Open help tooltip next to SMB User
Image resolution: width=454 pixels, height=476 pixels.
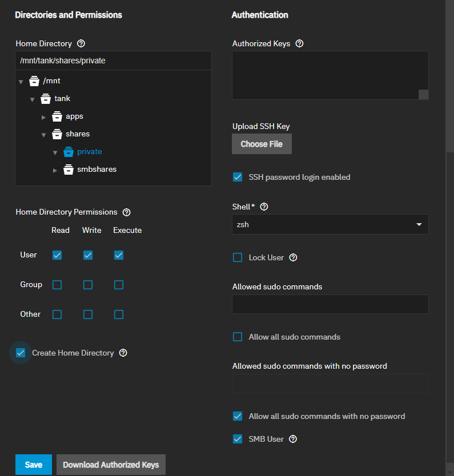tap(293, 439)
